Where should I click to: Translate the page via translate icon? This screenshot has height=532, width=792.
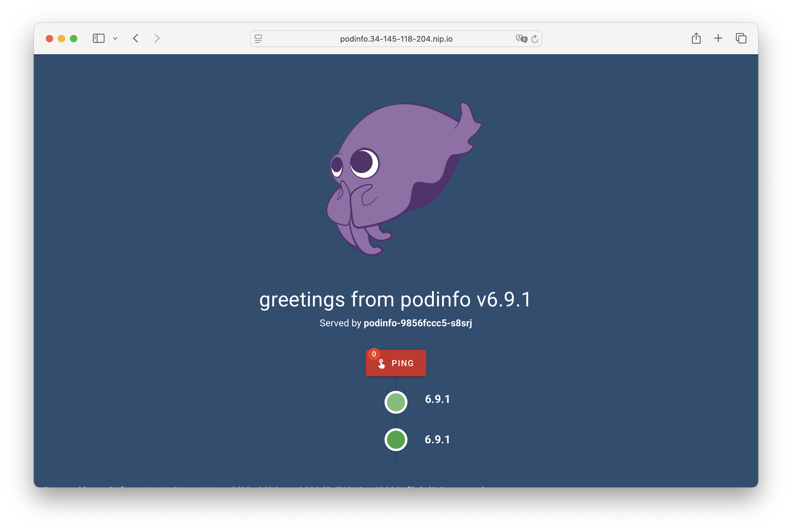(x=521, y=39)
